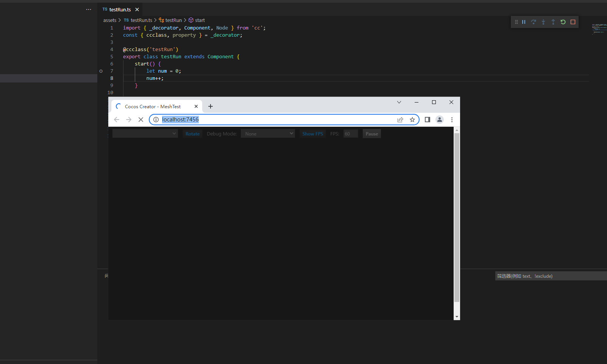Select the Cocos Creator - MeshTest browser tab

[153, 106]
